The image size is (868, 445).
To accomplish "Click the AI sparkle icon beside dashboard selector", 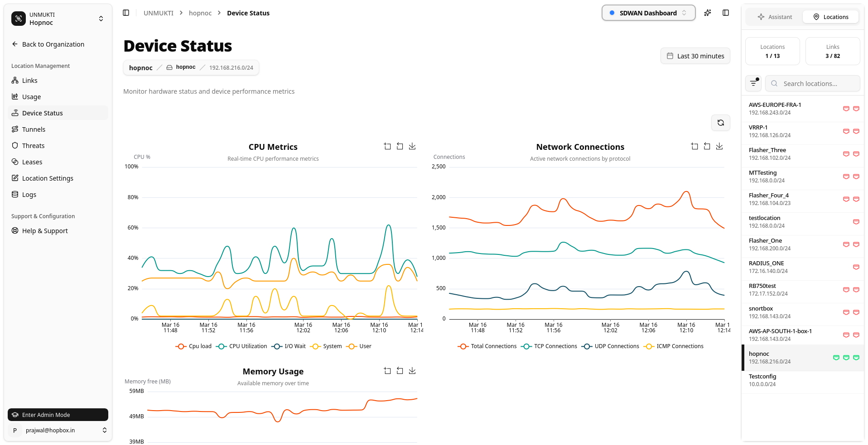I will 707,13.
